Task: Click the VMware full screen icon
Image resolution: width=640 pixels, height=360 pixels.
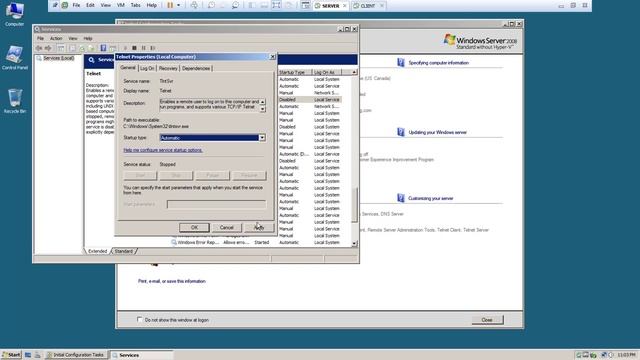Action: (276, 5)
